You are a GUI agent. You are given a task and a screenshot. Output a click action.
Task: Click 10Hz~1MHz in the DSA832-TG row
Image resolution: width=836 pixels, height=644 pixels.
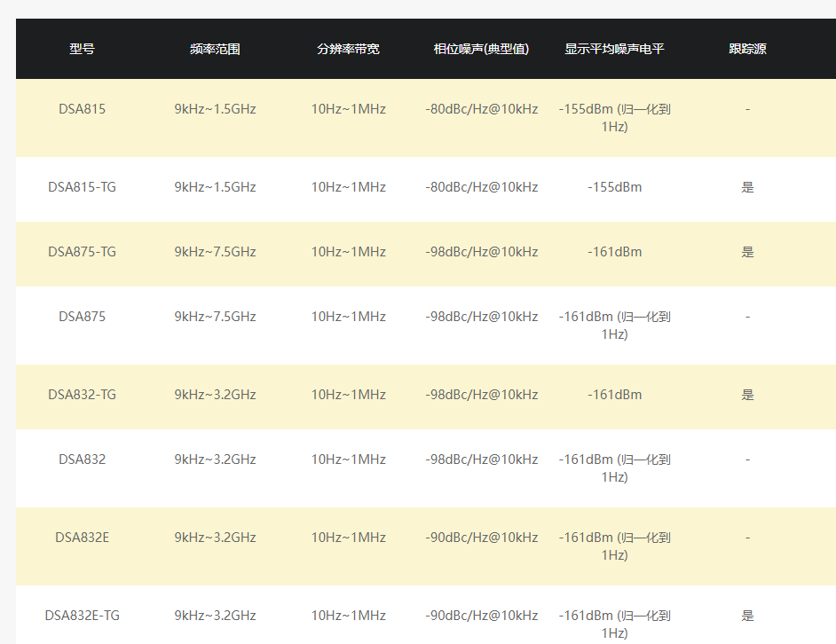click(x=348, y=395)
